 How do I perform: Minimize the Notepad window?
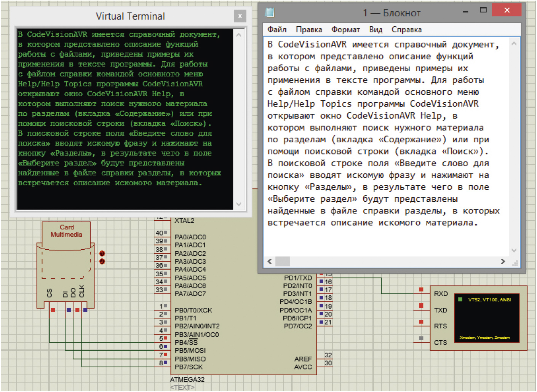pos(465,11)
